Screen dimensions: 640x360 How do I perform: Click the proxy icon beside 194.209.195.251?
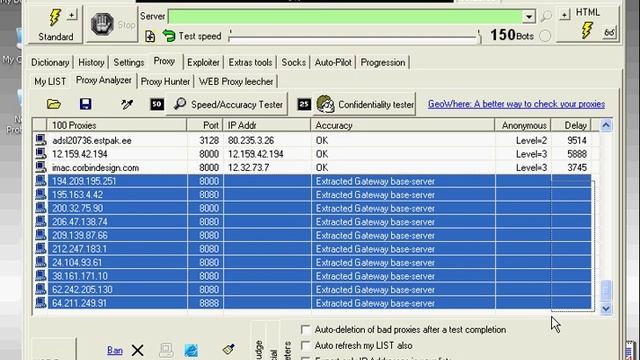coord(40,181)
